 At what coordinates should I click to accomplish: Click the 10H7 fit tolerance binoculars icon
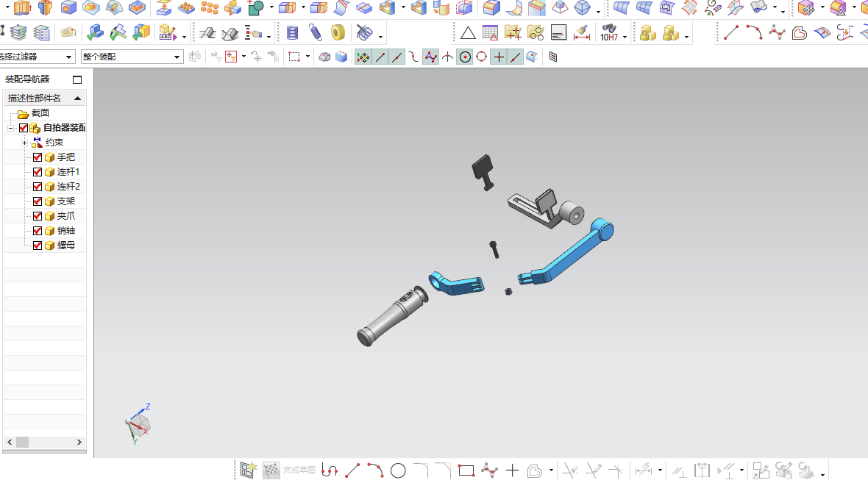[609, 33]
